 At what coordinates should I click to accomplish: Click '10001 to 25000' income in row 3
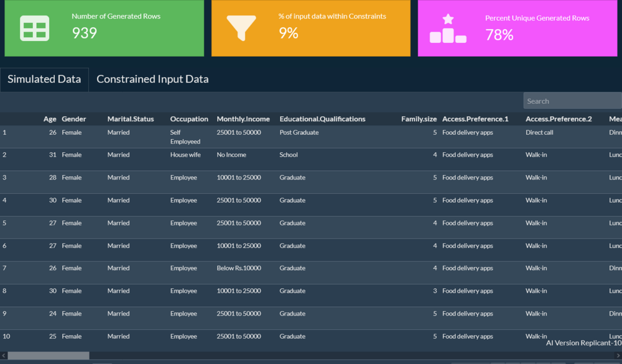pos(239,178)
